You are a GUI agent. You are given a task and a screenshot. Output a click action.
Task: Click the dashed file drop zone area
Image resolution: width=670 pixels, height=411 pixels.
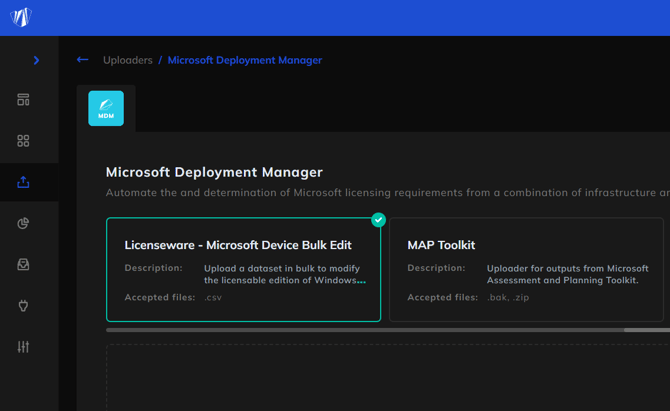point(388,377)
